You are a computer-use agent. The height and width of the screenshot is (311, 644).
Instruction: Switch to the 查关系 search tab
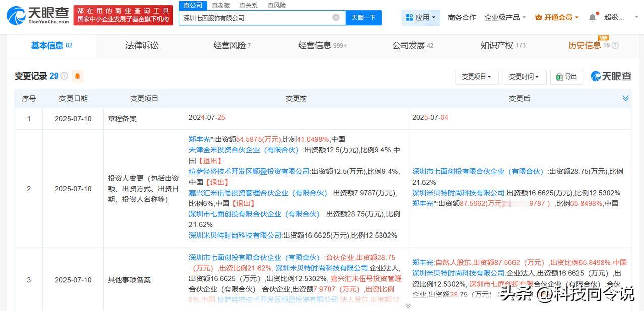(248, 5)
